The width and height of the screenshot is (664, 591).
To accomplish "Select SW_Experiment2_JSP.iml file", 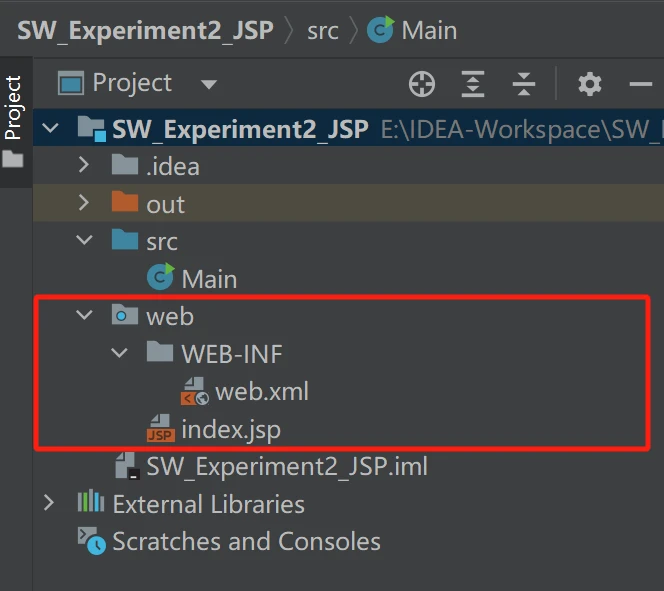I will 287,466.
